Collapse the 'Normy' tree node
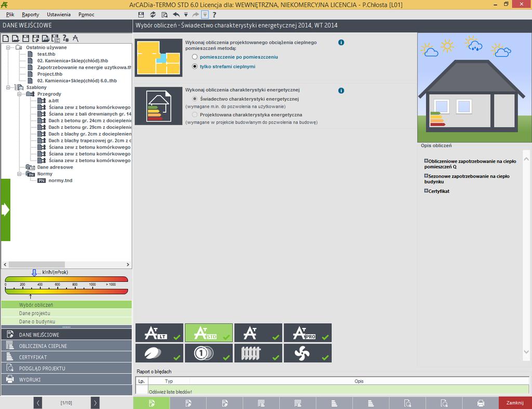Screen dimensions: 532x409 (19, 174)
